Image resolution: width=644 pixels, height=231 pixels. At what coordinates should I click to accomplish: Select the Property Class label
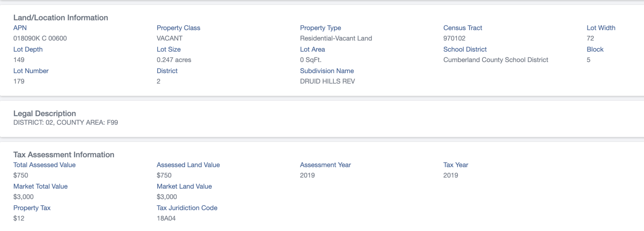(178, 28)
